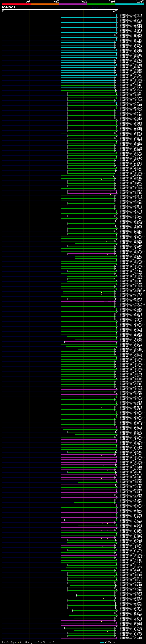Image resolution: width=146 pixels, height=644 pixels.
Task: Select hit label UniRef100_C5YZX1
Action: click(131, 37)
